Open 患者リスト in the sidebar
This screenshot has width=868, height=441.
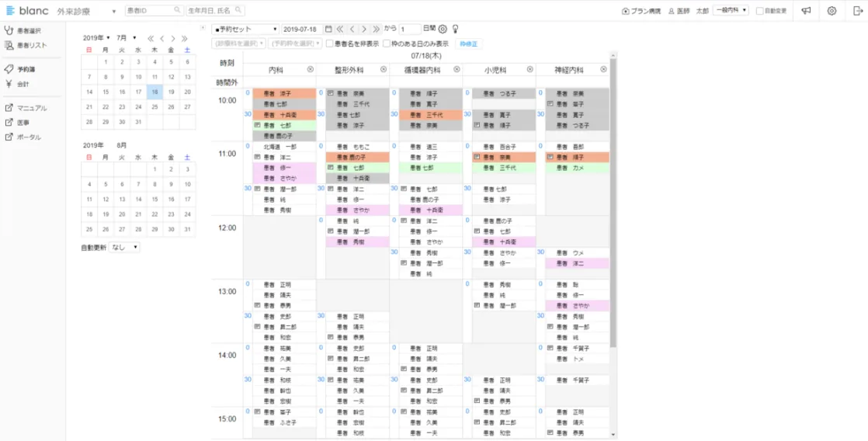click(x=28, y=45)
